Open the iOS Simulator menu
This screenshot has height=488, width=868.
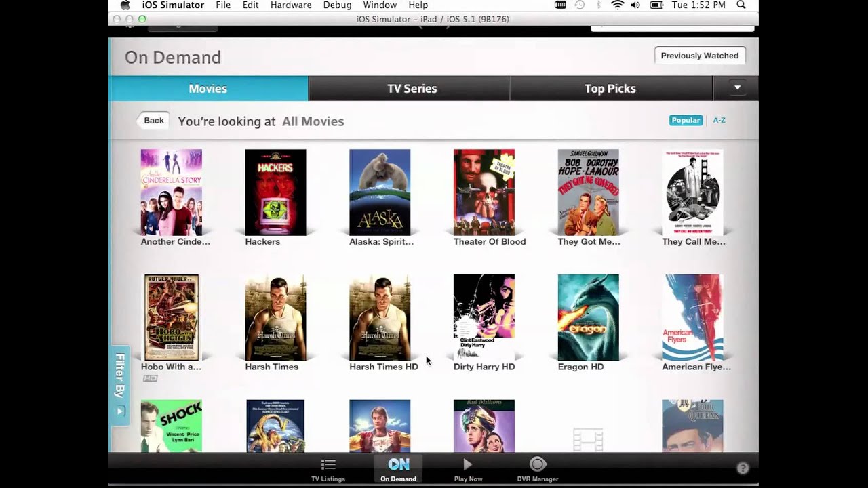point(173,5)
